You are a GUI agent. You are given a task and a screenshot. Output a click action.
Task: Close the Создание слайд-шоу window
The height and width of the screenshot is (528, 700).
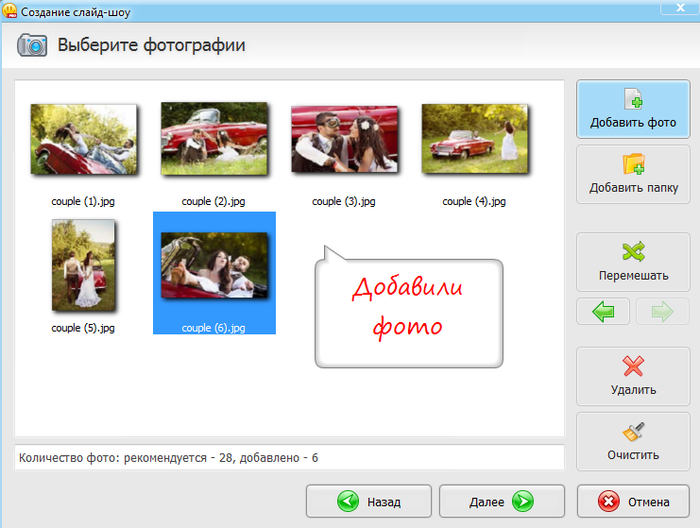[x=680, y=8]
